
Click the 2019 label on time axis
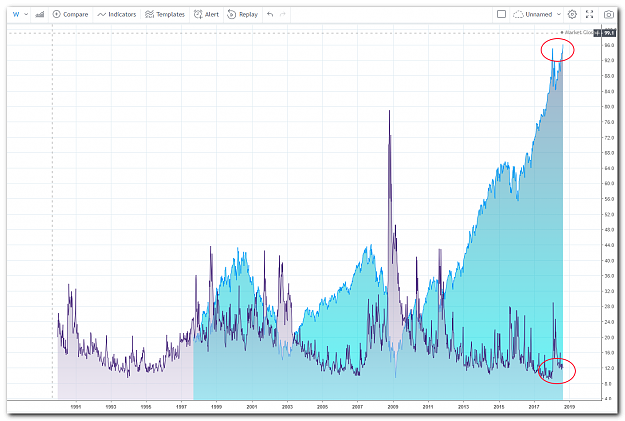[569, 407]
